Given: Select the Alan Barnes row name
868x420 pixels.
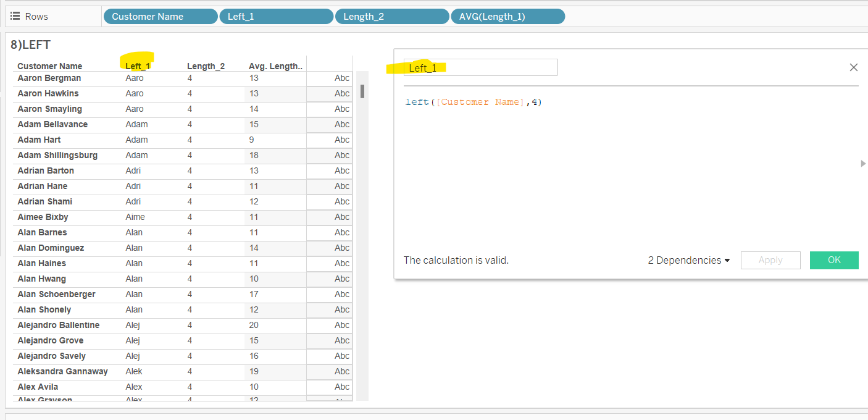Looking at the screenshot, I should 42,232.
